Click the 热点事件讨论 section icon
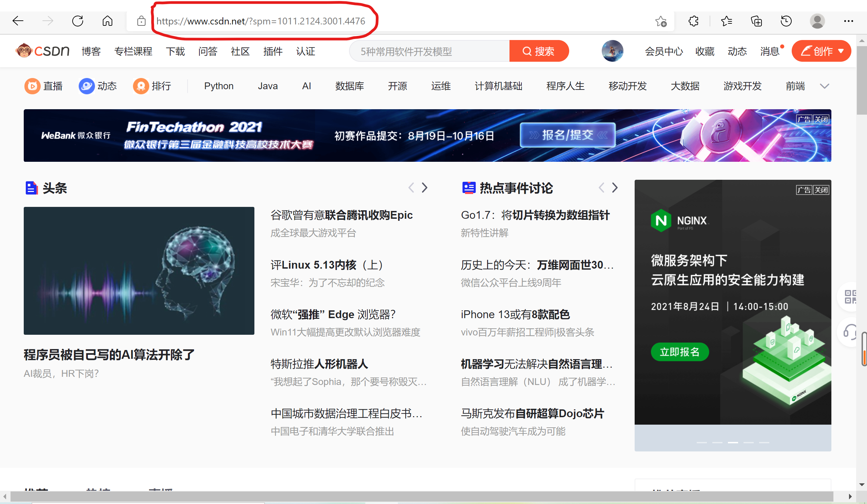 (x=468, y=188)
